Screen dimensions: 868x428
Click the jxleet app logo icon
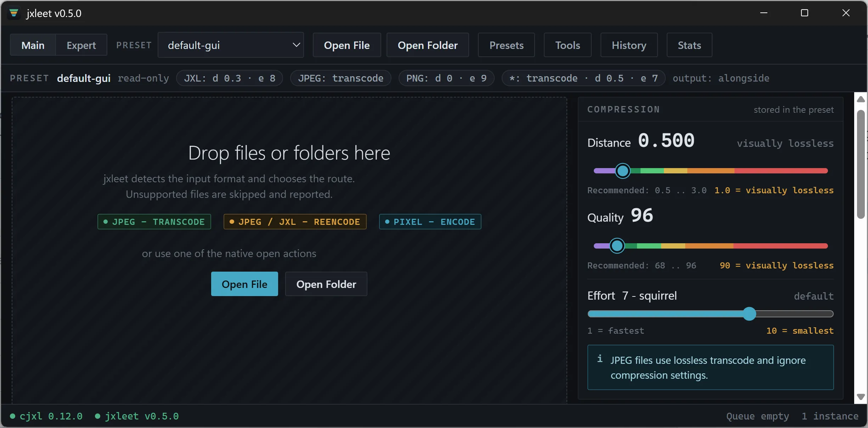pyautogui.click(x=14, y=13)
